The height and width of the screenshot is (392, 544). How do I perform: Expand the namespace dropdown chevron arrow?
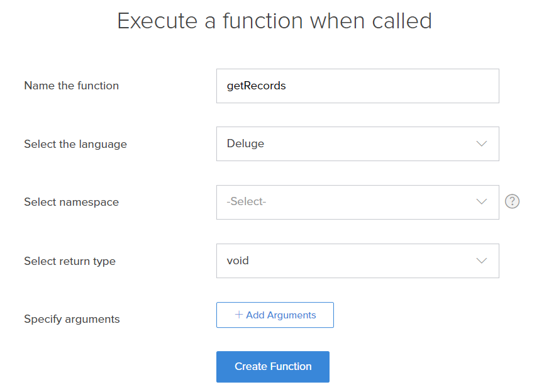[x=481, y=201]
